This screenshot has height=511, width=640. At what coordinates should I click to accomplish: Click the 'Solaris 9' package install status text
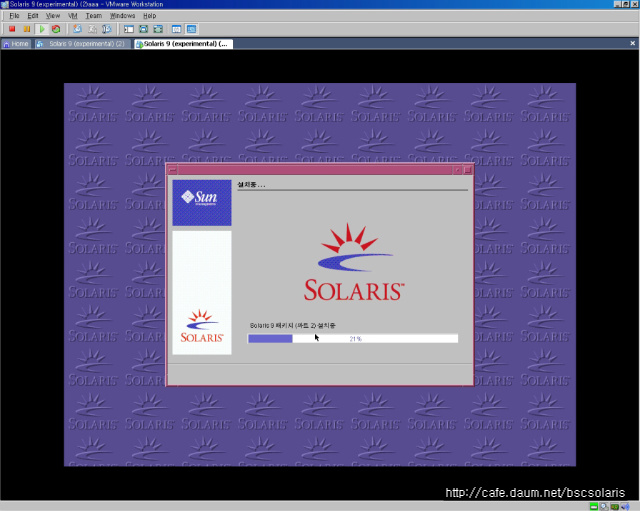click(292, 325)
